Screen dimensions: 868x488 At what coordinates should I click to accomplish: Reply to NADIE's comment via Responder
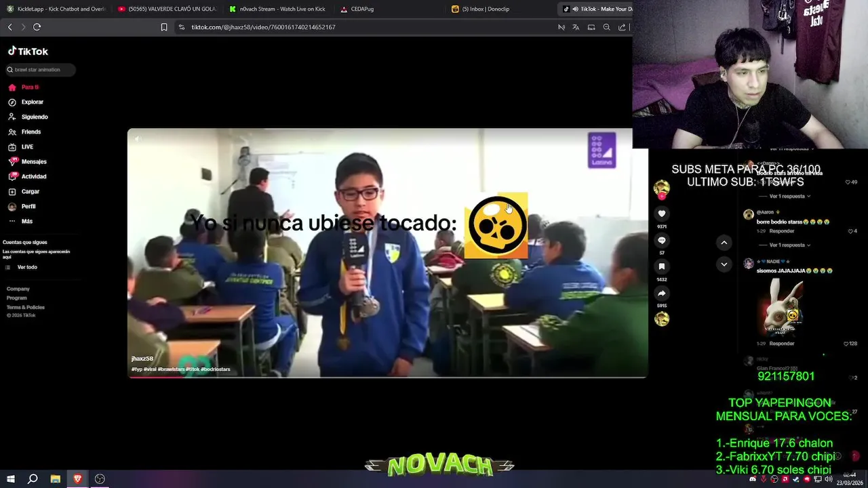pyautogui.click(x=782, y=344)
